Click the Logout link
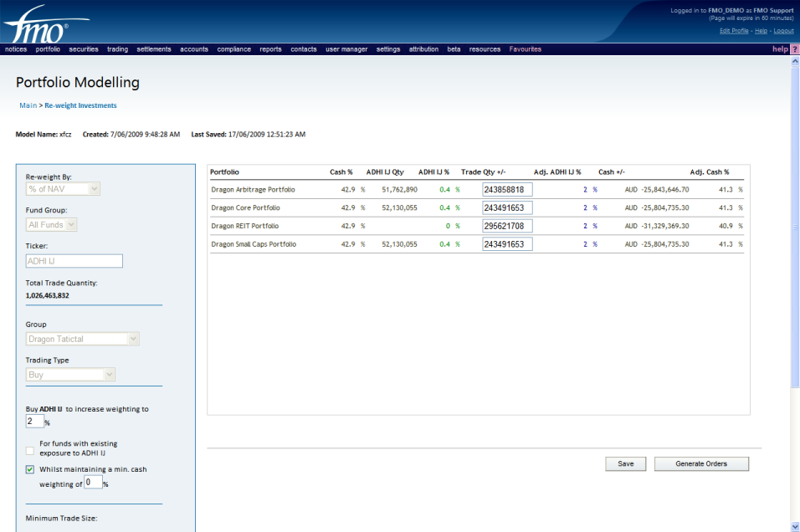The image size is (800, 532). click(783, 31)
